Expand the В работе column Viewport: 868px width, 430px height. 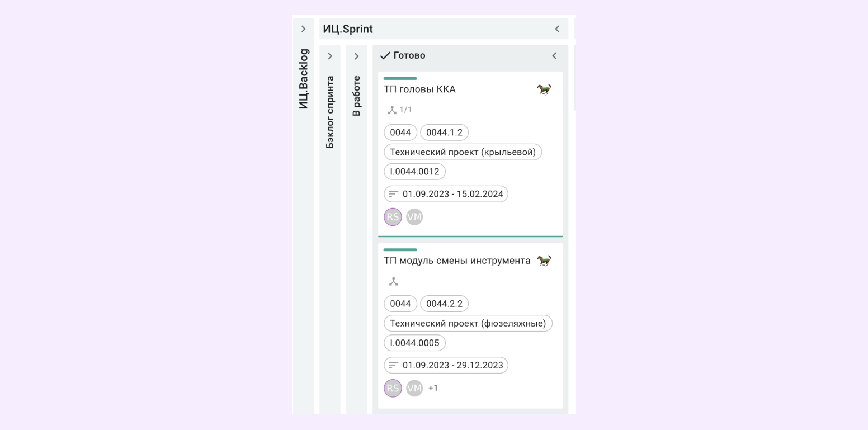point(356,56)
